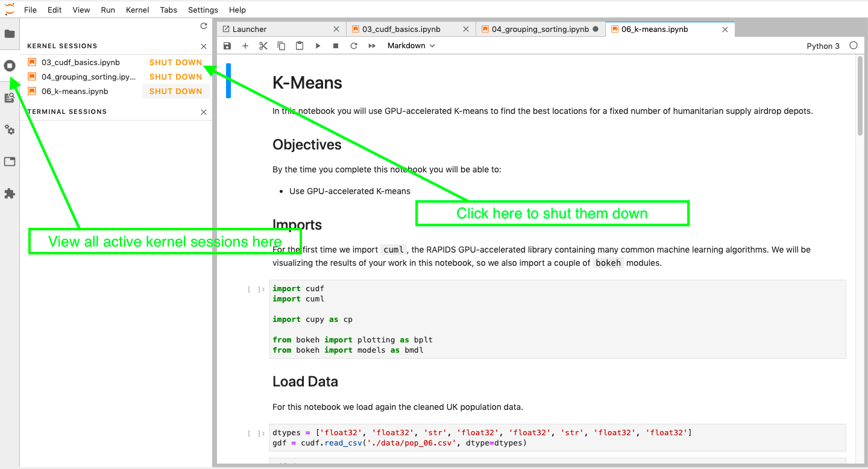This screenshot has height=469, width=868.
Task: Open the Markdown cell type dropdown
Action: [x=411, y=46]
